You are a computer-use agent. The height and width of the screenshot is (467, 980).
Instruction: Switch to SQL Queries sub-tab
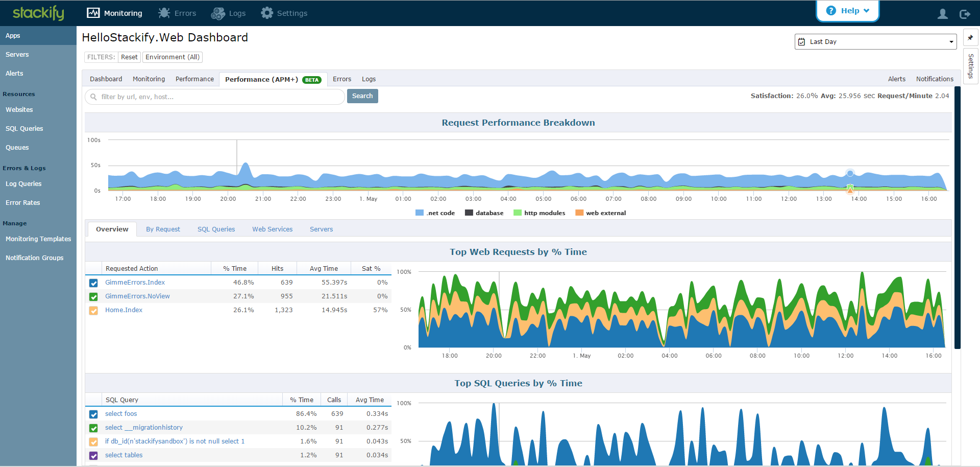(216, 229)
